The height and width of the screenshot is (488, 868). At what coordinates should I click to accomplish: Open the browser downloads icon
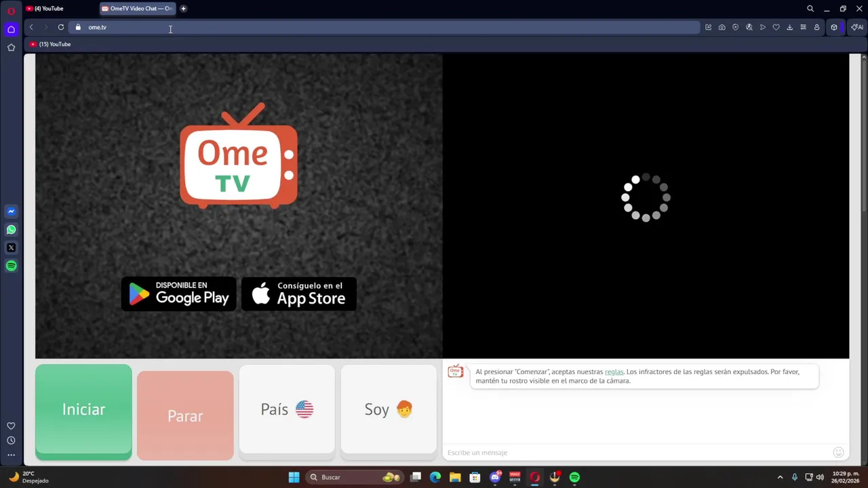(x=789, y=27)
